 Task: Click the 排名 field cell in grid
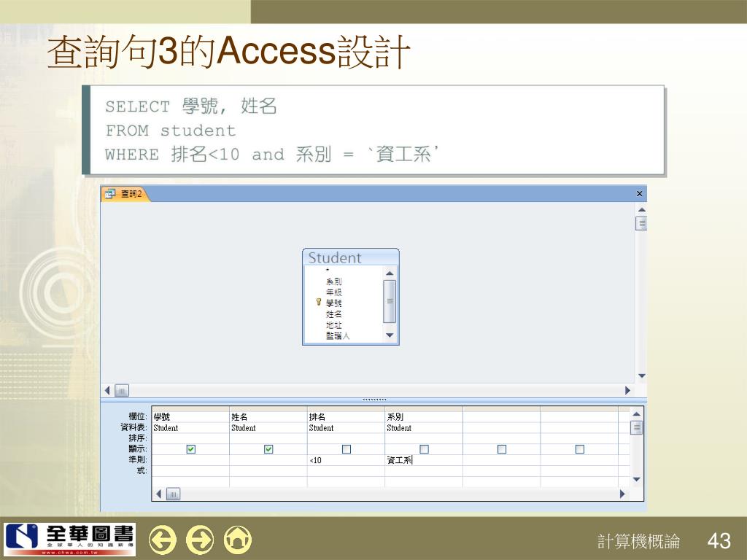tap(346, 416)
